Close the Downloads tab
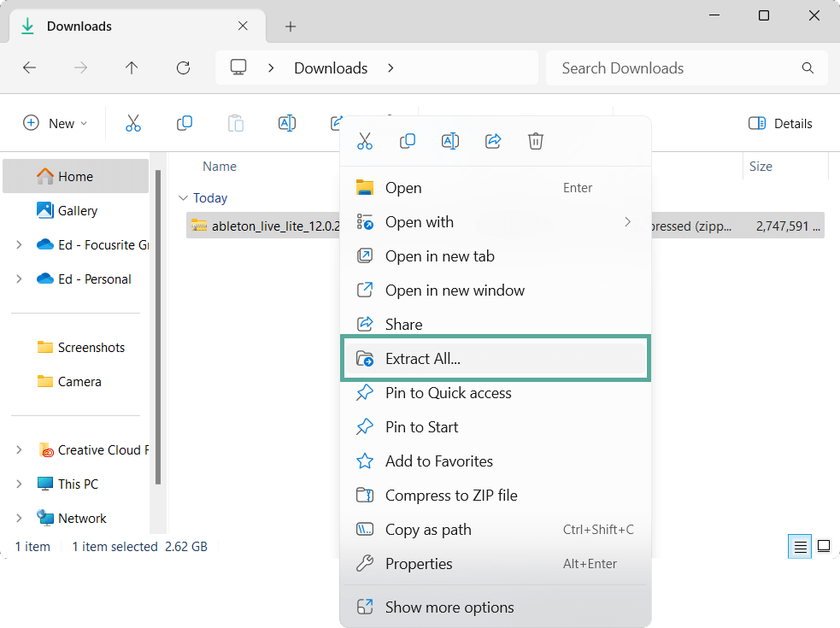Screen dimensions: 840x628 (x=243, y=26)
